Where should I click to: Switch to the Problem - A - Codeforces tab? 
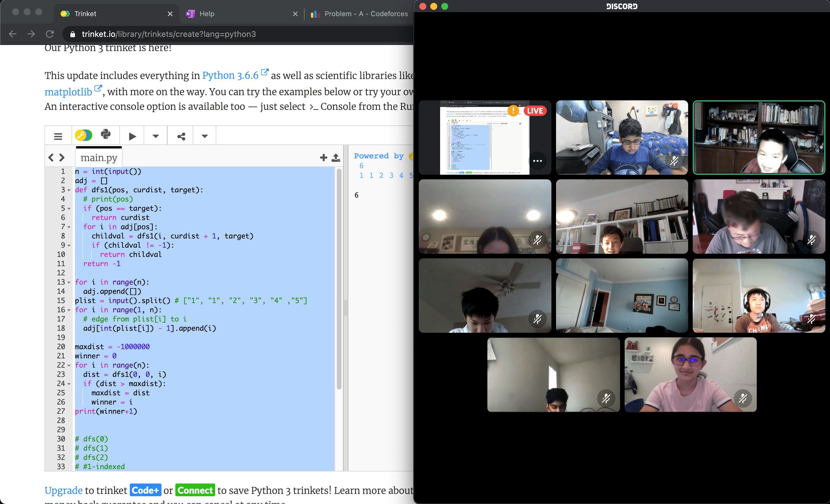pyautogui.click(x=359, y=14)
